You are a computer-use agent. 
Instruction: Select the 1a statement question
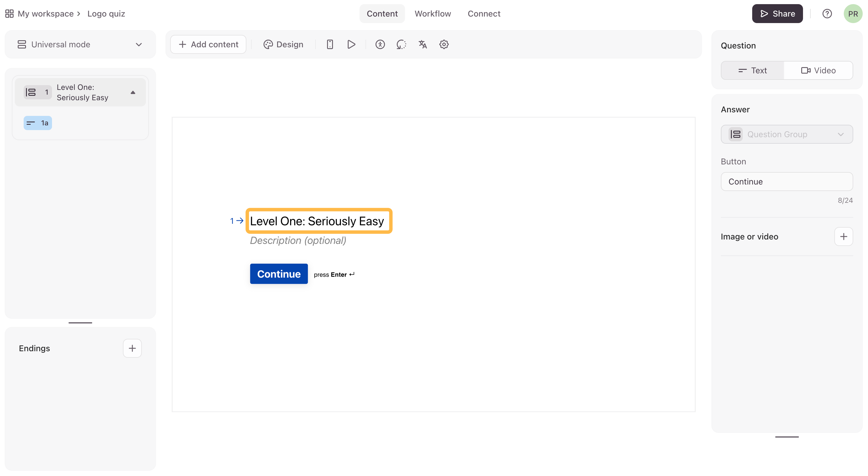[38, 123]
